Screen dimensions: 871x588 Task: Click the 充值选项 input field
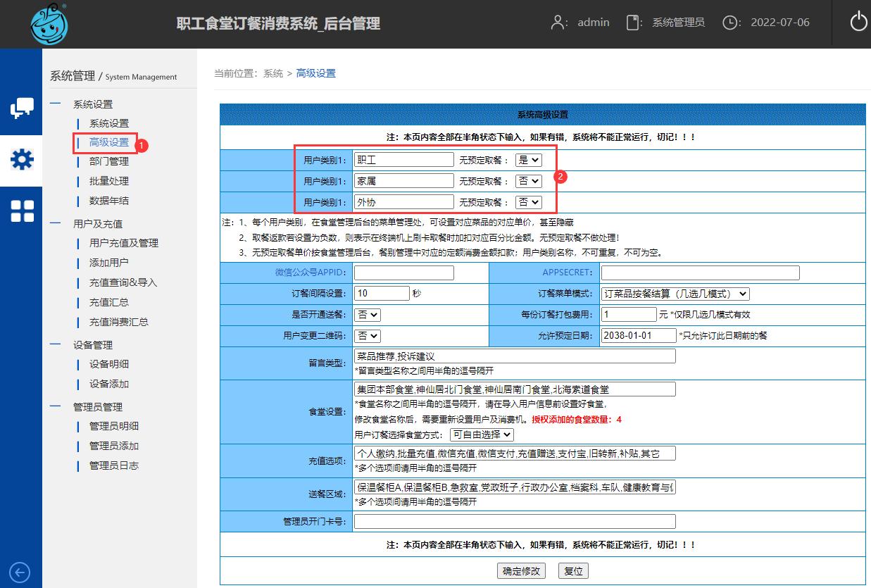(515, 453)
